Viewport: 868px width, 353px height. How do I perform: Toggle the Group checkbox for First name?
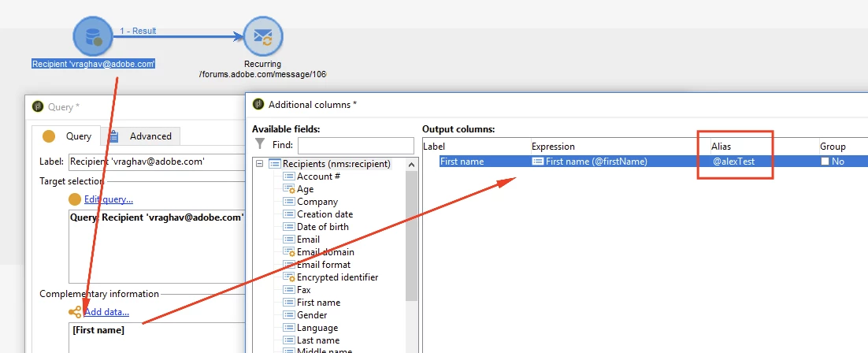[x=825, y=162]
